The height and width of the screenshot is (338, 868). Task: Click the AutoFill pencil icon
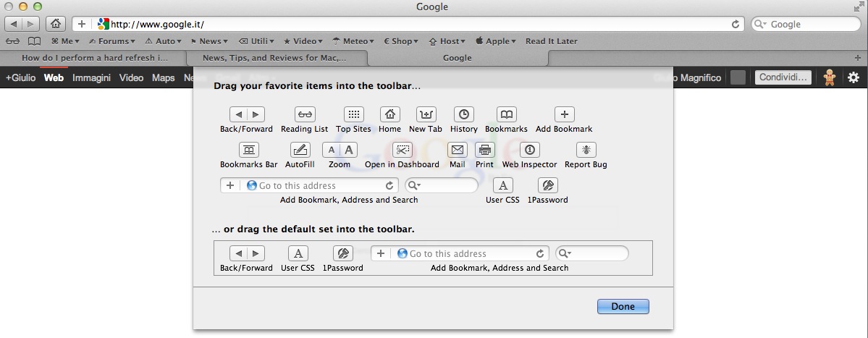coord(300,150)
